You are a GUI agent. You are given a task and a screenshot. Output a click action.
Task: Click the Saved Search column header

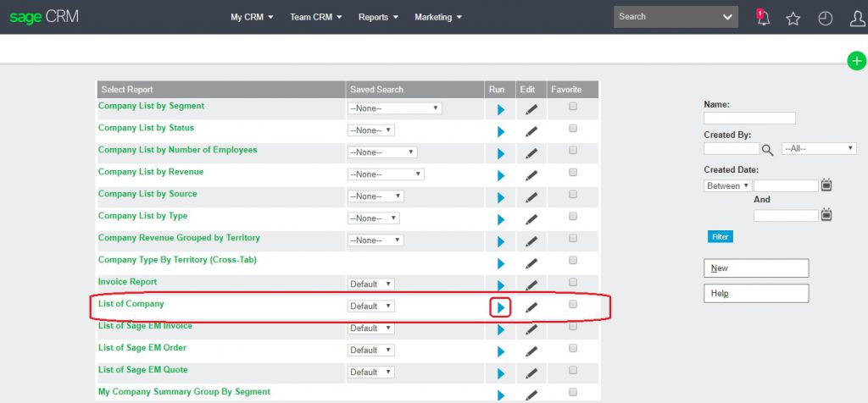[415, 90]
